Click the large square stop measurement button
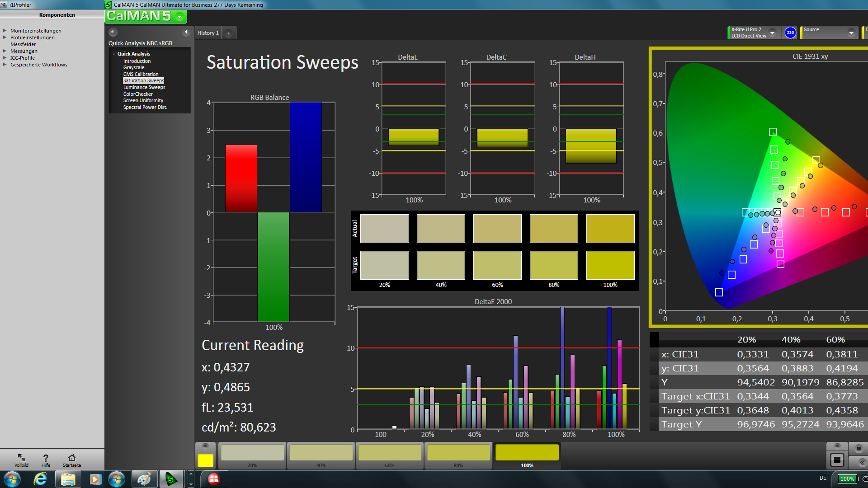This screenshot has height=488, width=868. point(837,460)
